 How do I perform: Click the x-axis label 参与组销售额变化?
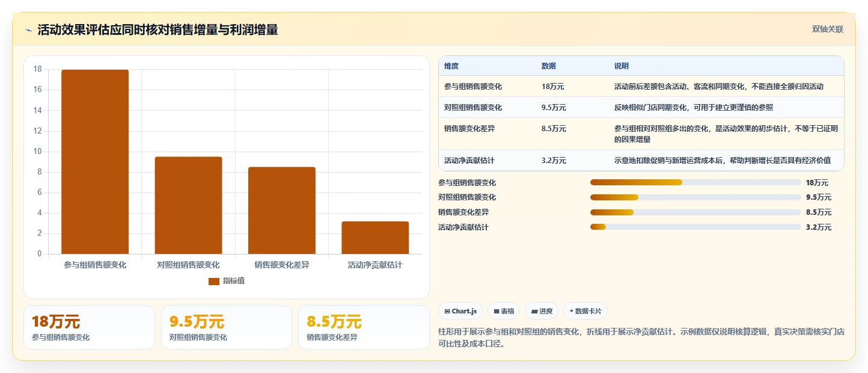click(x=95, y=265)
